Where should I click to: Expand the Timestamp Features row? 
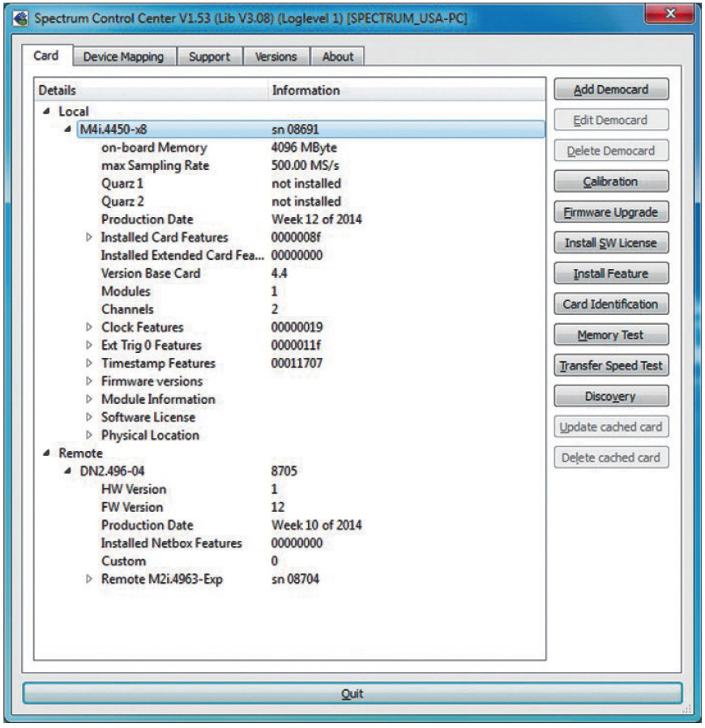[89, 363]
